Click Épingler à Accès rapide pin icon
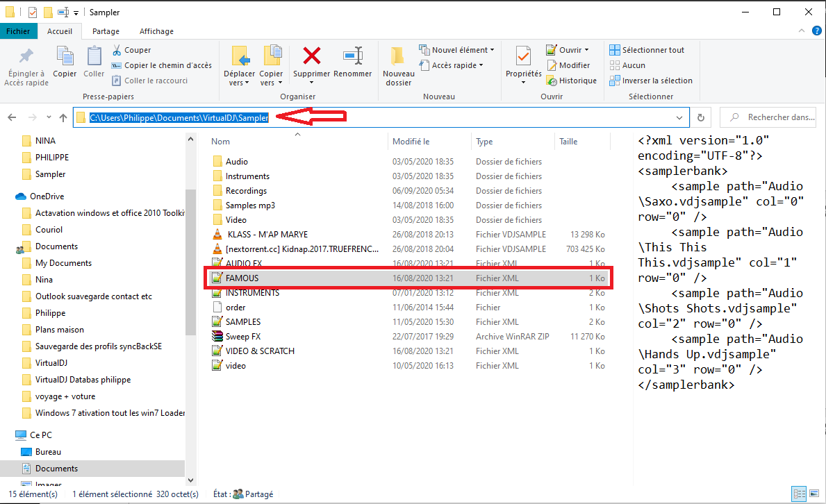Viewport: 826px width, 504px height. (26, 56)
